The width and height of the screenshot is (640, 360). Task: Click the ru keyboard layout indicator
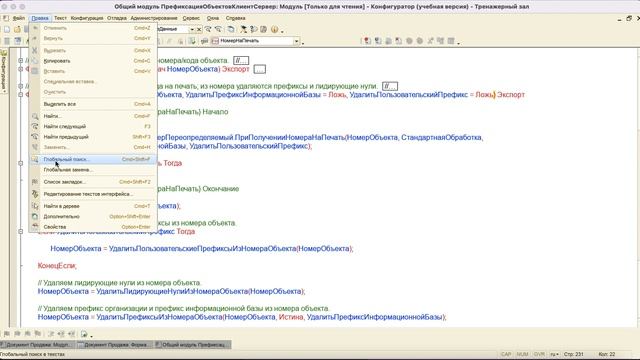554,354
